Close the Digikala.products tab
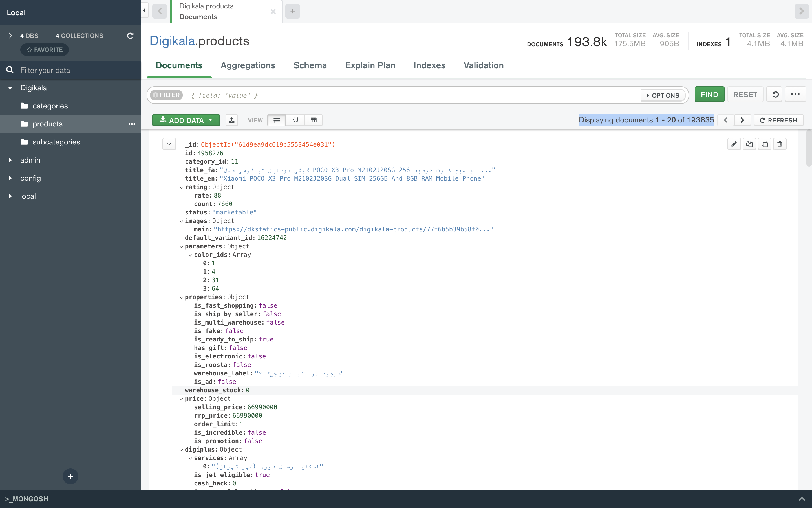The image size is (812, 508). 273,12
